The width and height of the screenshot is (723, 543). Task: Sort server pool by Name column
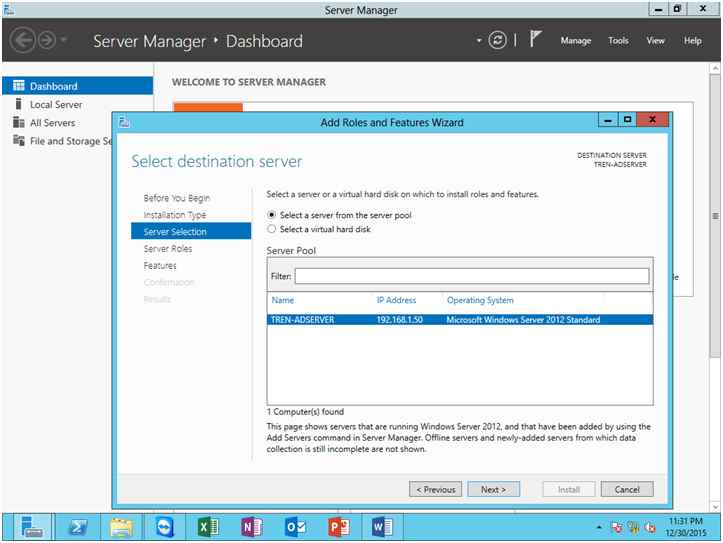coord(283,300)
